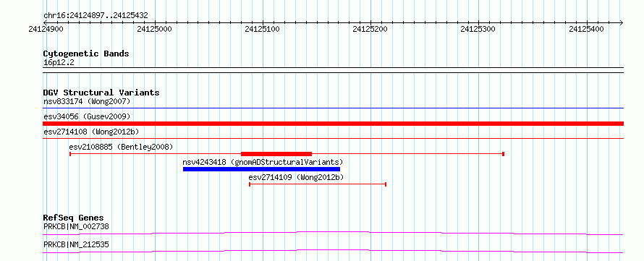Click the Cytogenetic Bands track title

[x=86, y=54]
